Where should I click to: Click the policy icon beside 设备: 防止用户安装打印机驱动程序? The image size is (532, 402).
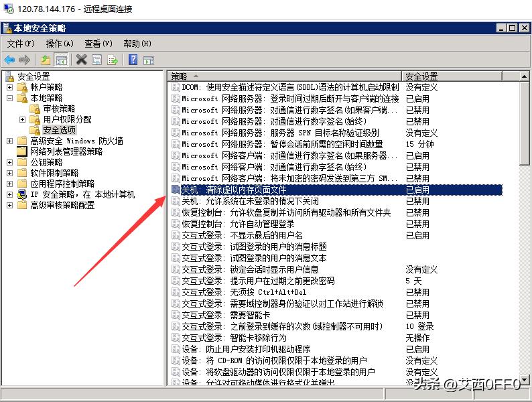(176, 349)
